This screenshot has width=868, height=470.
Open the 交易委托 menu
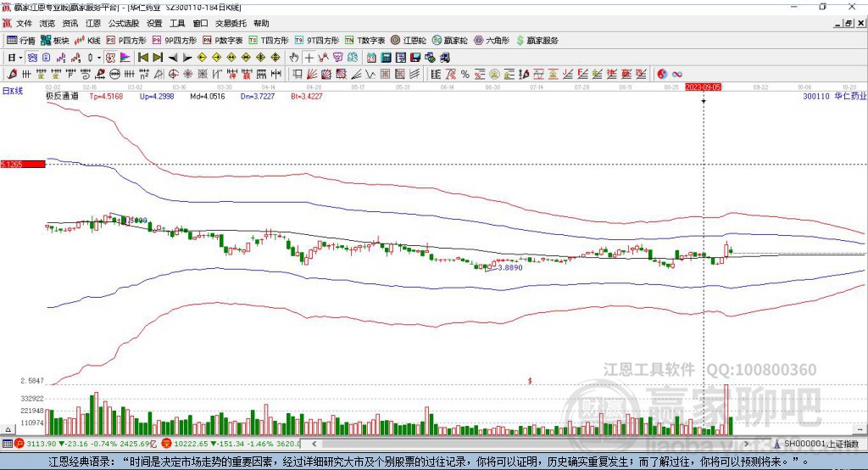tap(231, 23)
